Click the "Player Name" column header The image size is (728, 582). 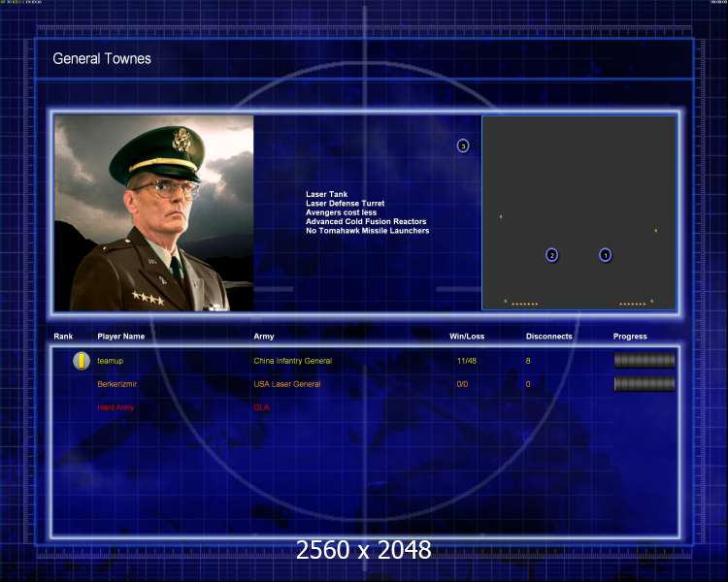pos(120,337)
